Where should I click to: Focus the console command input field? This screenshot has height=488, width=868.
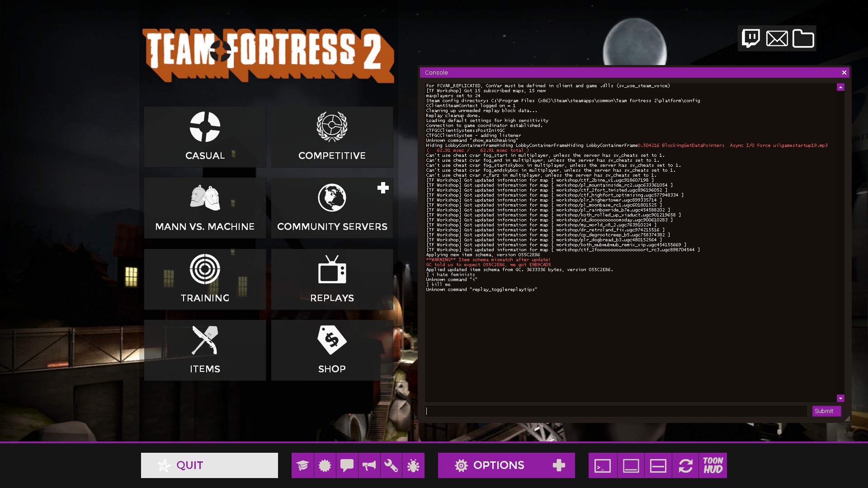pyautogui.click(x=616, y=411)
